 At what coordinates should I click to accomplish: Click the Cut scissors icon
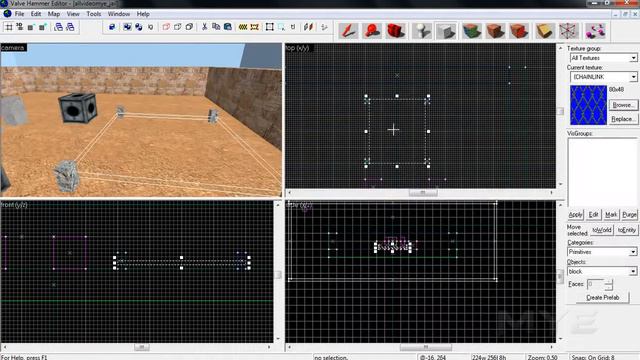(x=204, y=27)
